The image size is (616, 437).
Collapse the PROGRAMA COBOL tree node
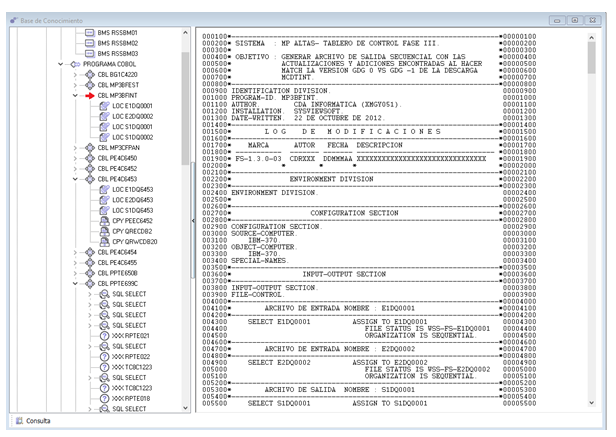click(x=62, y=65)
